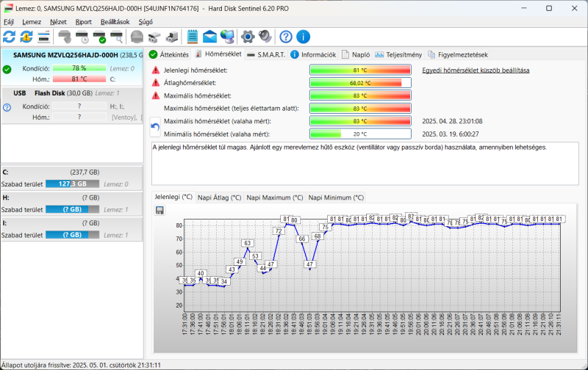Click the gray dome toolbar icon
The image size is (588, 370).
[137, 37]
